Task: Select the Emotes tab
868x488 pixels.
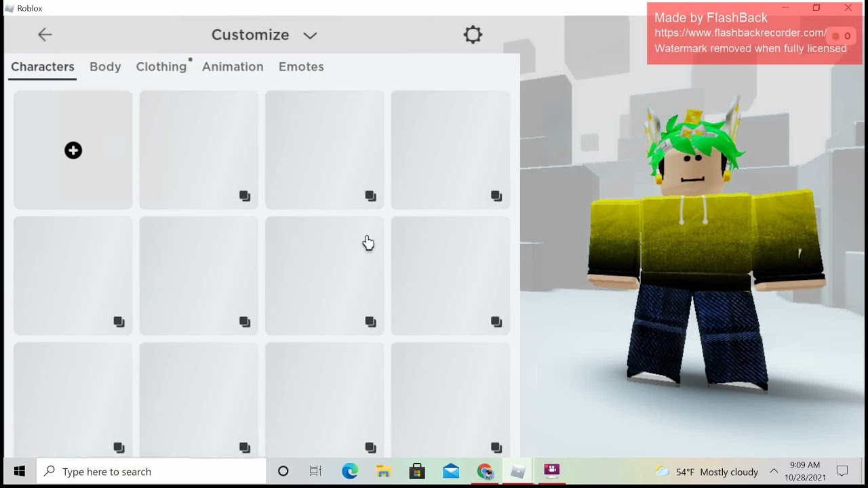Action: tap(301, 66)
